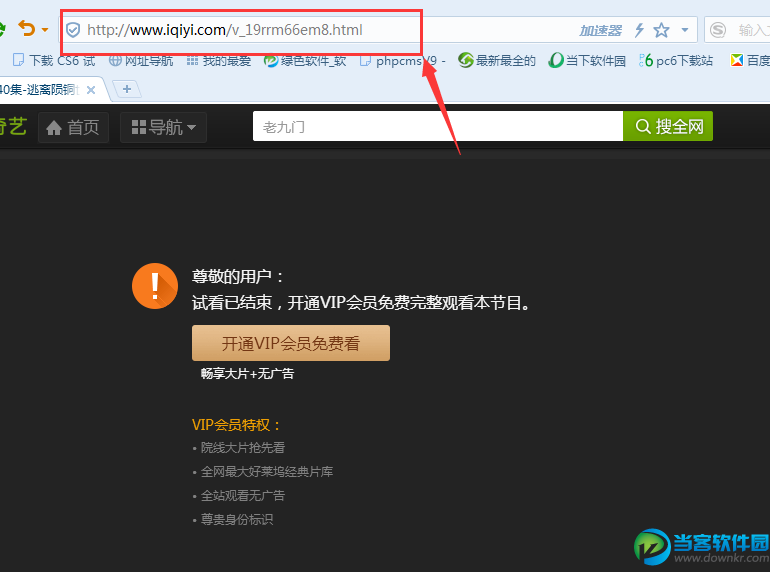
Task: Open the 最新最全的 bookmark
Action: pyautogui.click(x=496, y=60)
